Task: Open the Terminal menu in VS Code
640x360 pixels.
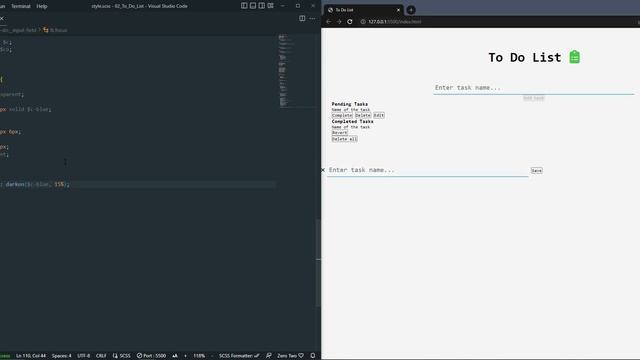Action: 20,6
